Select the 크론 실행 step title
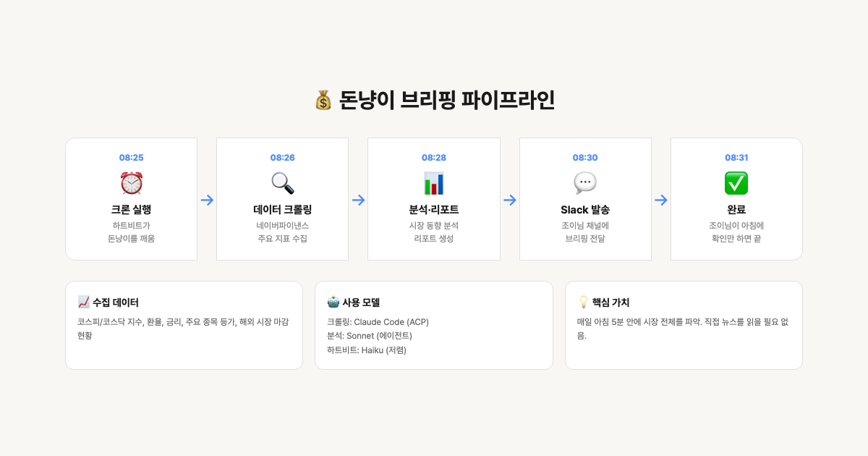The image size is (868, 456). click(131, 210)
